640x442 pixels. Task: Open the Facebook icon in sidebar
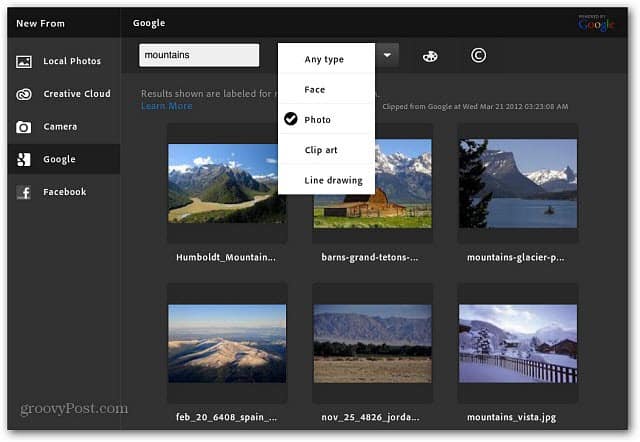pos(24,192)
